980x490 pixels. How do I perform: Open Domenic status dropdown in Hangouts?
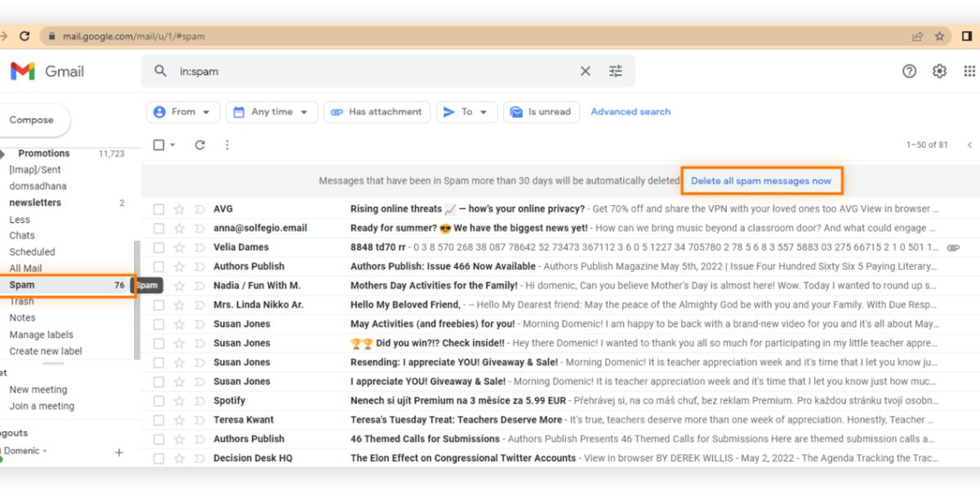tap(45, 451)
